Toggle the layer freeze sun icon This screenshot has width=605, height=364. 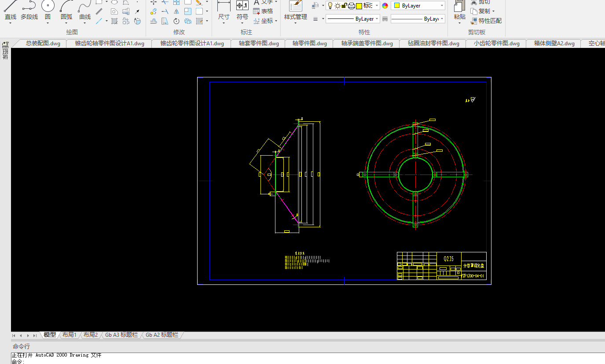337,6
